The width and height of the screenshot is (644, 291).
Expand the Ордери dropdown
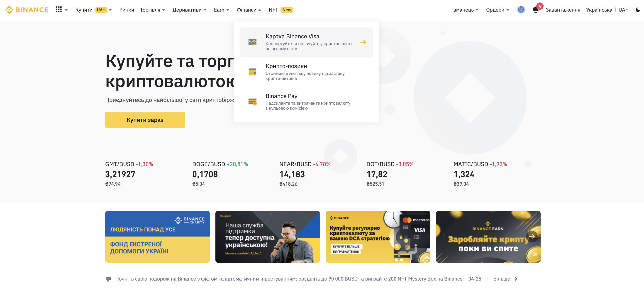(x=497, y=10)
